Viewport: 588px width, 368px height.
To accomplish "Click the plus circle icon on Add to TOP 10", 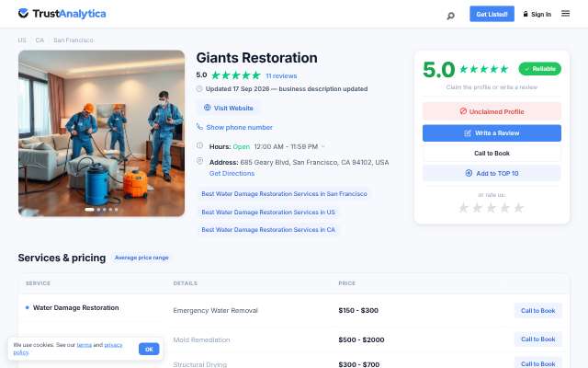I will click(469, 173).
